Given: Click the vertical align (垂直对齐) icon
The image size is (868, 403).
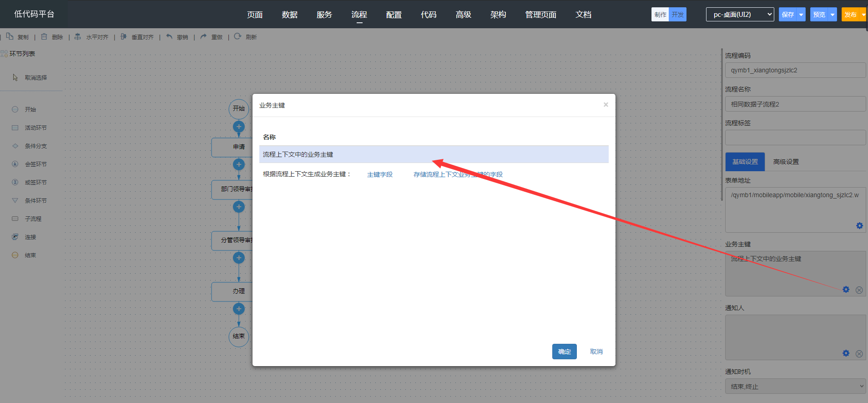Looking at the screenshot, I should (x=123, y=36).
